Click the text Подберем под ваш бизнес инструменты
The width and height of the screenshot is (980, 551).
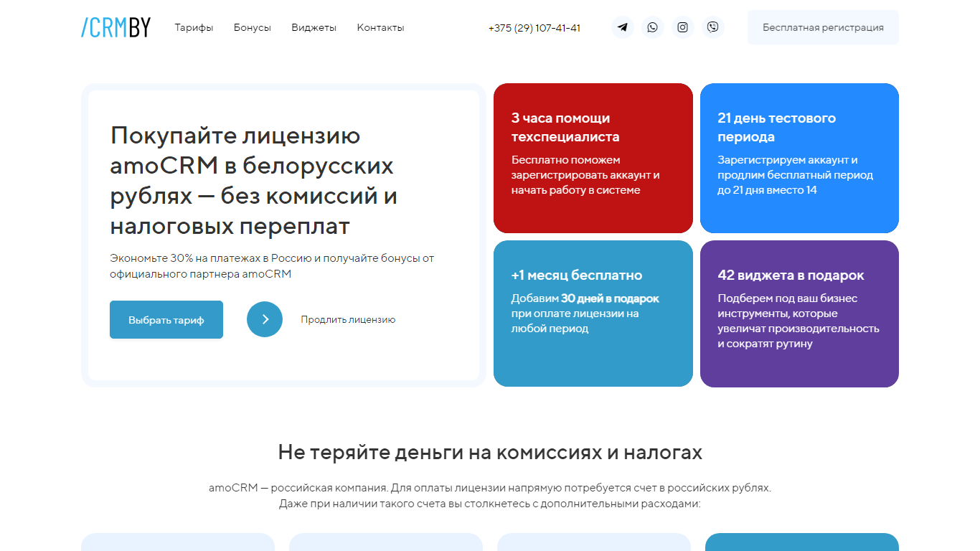[x=798, y=321]
